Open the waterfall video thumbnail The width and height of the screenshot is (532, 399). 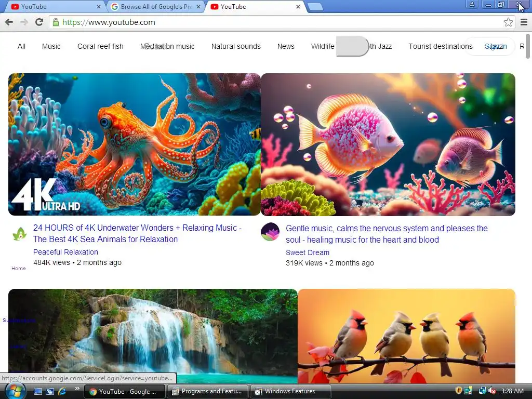tap(153, 337)
